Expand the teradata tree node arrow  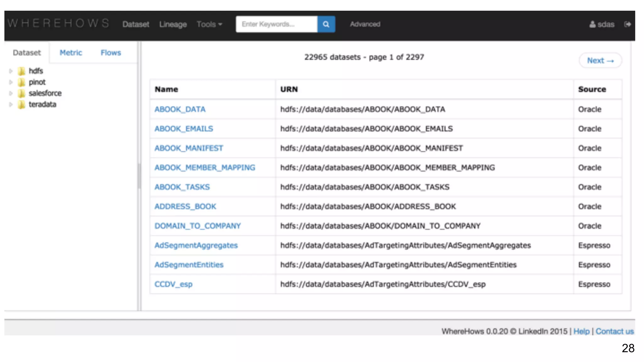[x=11, y=105]
